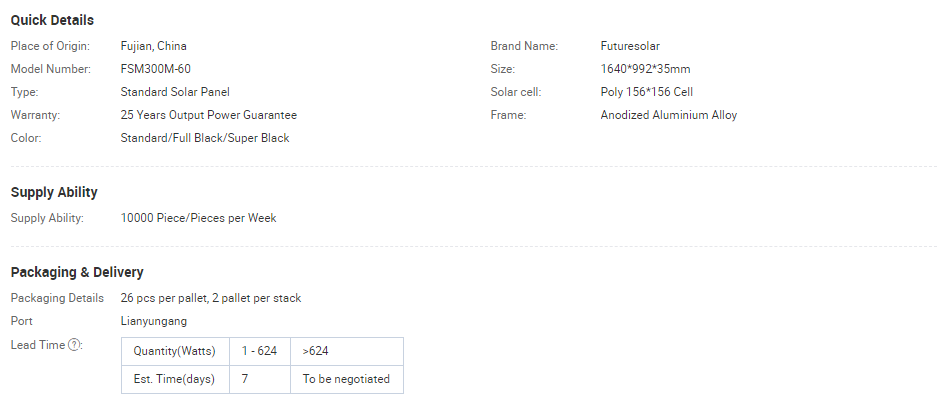942x406 pixels.
Task: Click the To be negotiated cell
Action: tap(346, 379)
